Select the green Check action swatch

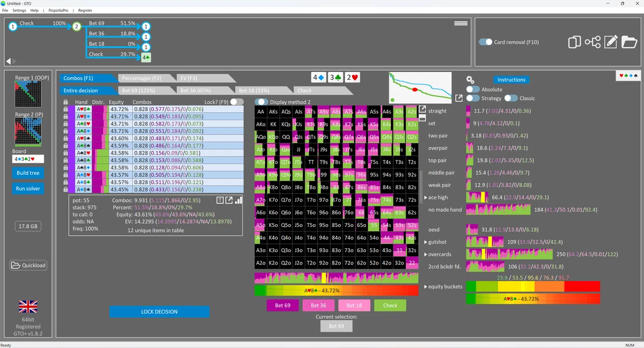click(390, 306)
